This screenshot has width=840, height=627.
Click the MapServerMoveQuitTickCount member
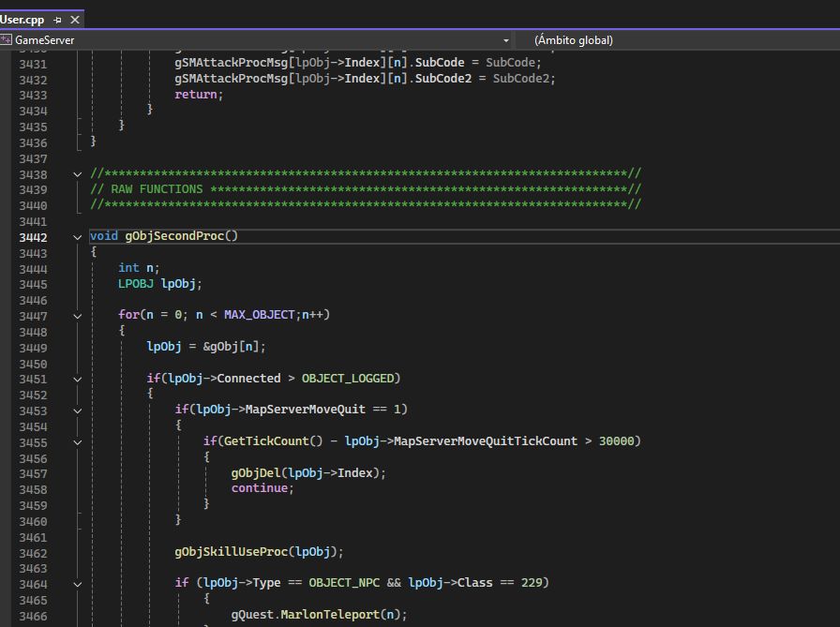tap(486, 441)
